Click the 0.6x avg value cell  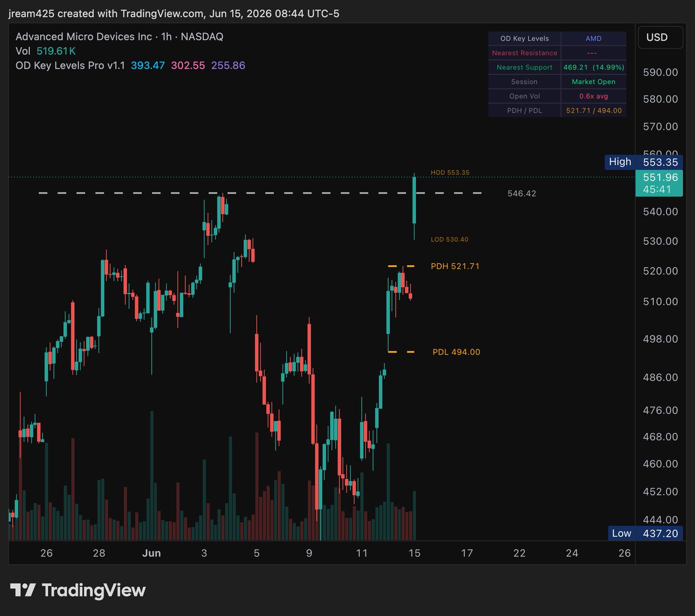(594, 96)
